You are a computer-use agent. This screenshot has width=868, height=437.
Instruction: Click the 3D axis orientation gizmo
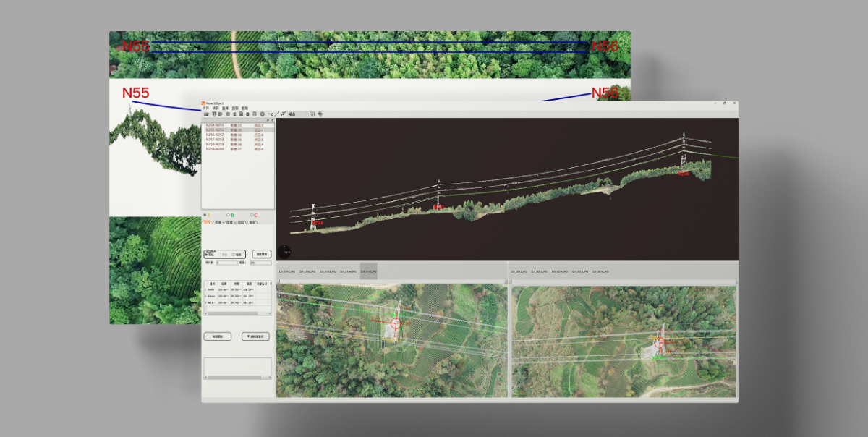[284, 252]
